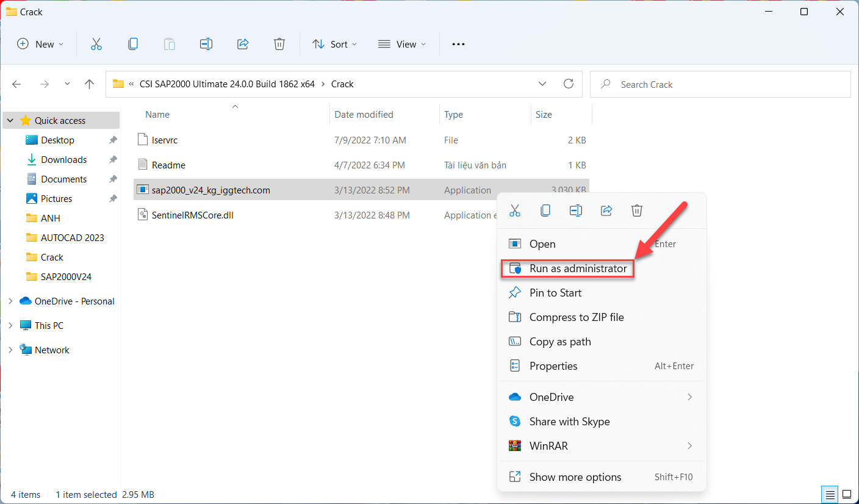Choose Pin to Start
This screenshot has width=859, height=504.
(602, 293)
